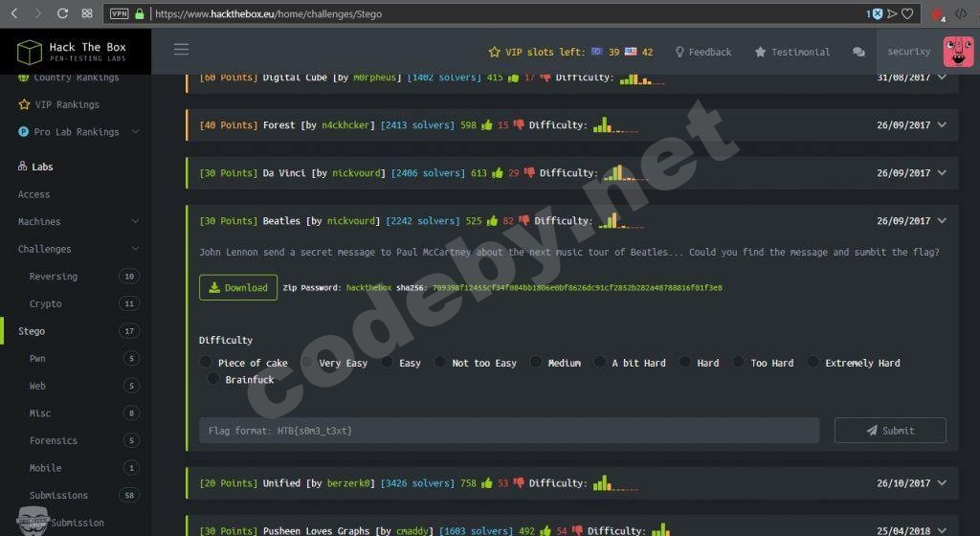
Task: Open the hamburger menu icon
Action: 181,50
